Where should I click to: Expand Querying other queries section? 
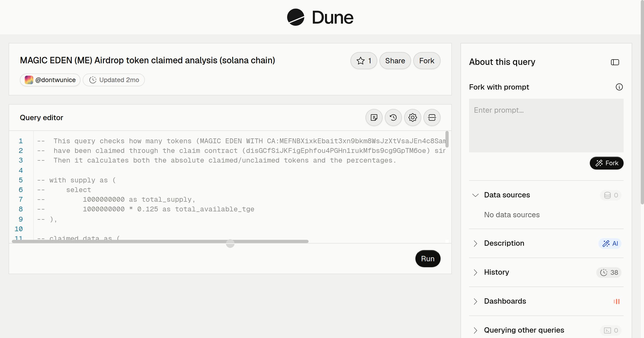(x=475, y=330)
